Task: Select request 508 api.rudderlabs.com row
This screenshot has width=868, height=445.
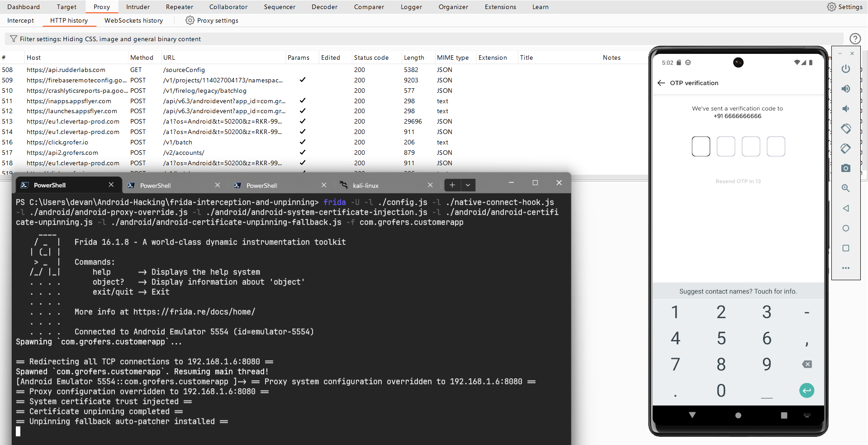Action: 323,70
